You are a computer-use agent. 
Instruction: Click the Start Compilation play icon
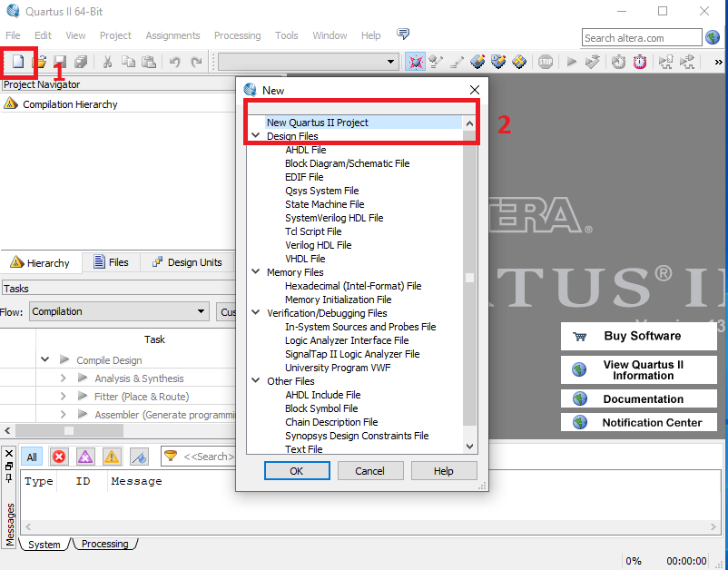[x=572, y=62]
